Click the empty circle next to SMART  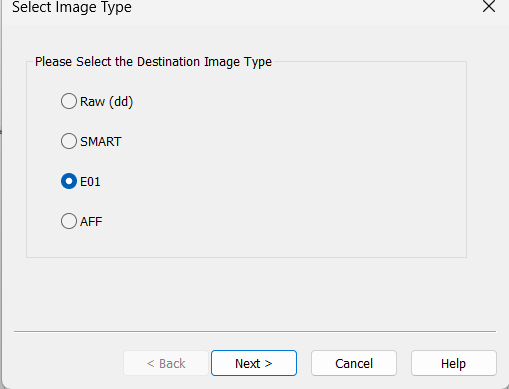(69, 141)
